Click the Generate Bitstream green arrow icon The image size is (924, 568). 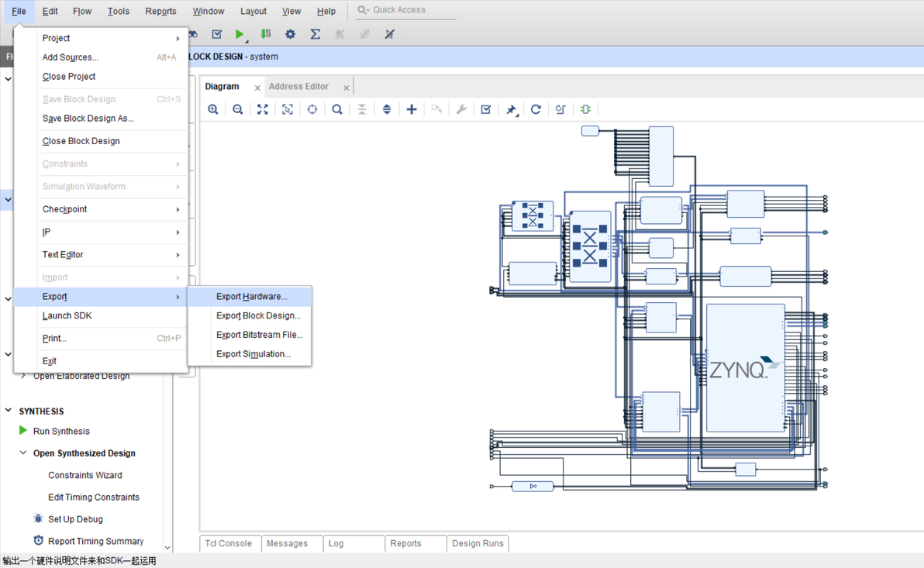[266, 34]
